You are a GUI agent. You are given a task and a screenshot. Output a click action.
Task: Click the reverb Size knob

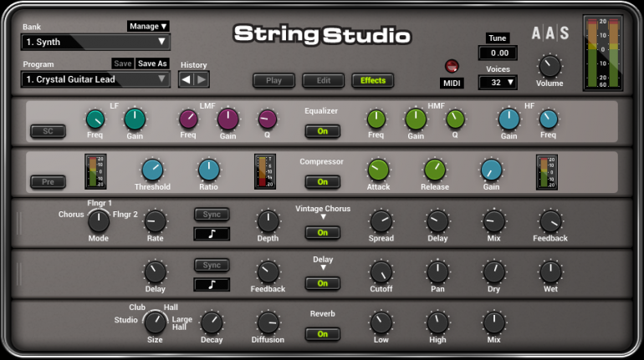pyautogui.click(x=156, y=322)
